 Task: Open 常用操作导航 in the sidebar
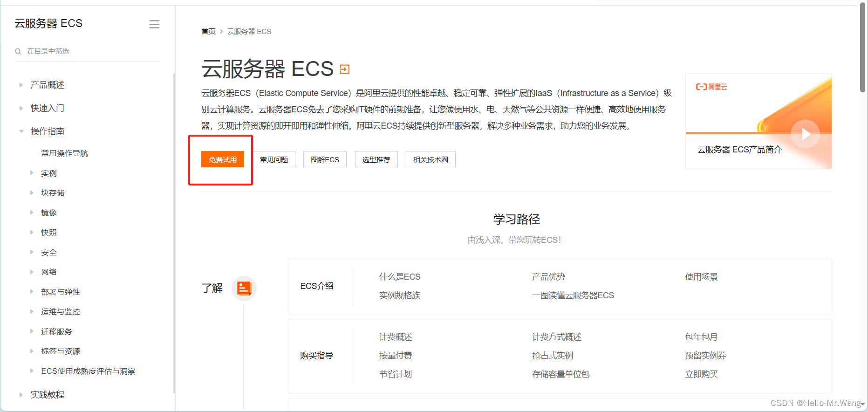point(64,153)
